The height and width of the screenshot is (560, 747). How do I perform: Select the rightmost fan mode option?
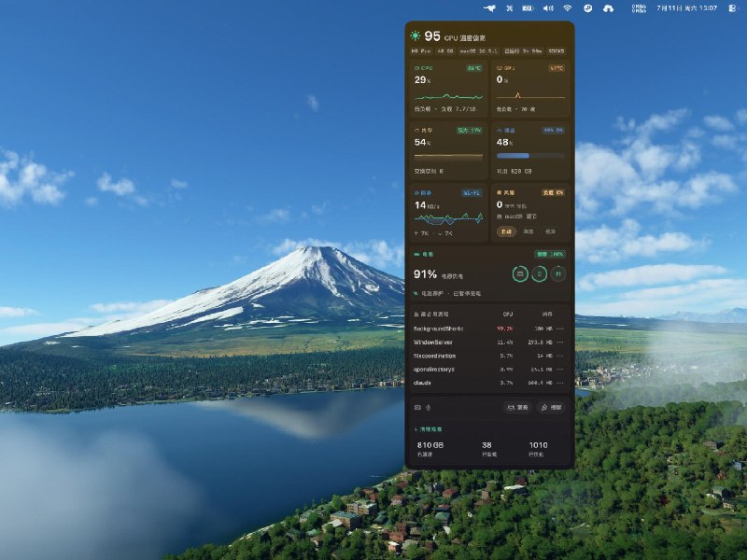(550, 231)
